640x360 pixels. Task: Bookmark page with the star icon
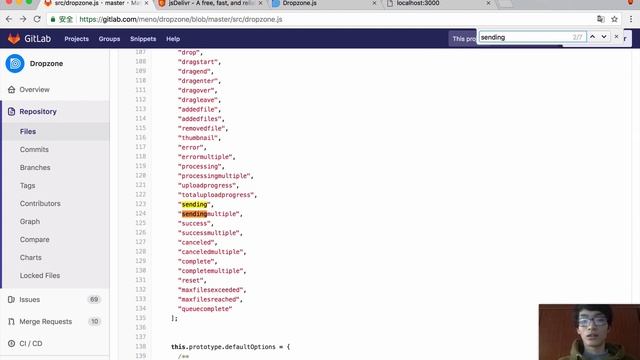614,19
